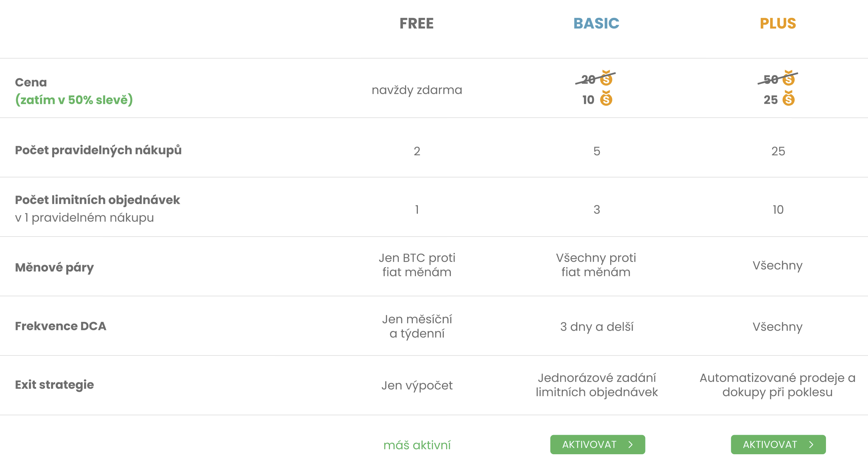
Task: Click the arrow on BASIC Aktivovat button
Action: [x=631, y=444]
